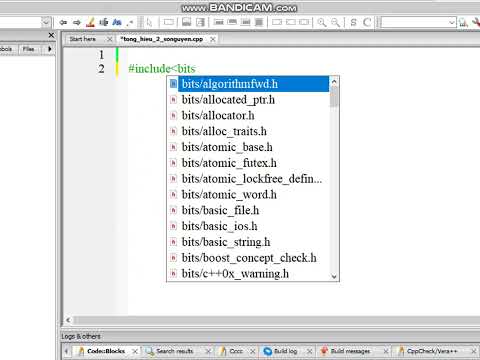Click the zoom in magnifier icon
This screenshot has height=360, width=480.
click(322, 22)
